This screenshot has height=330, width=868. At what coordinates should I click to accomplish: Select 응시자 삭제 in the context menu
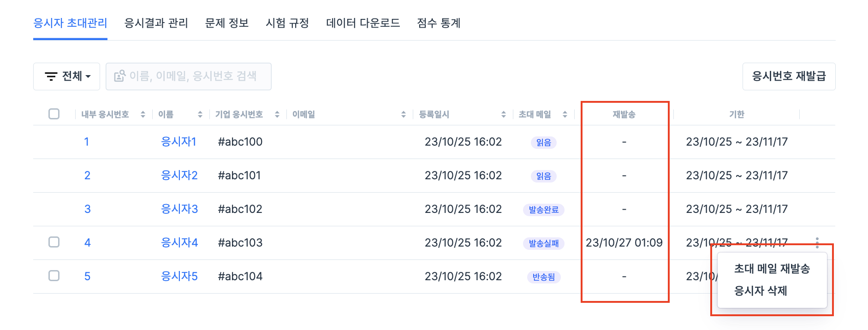click(x=761, y=291)
